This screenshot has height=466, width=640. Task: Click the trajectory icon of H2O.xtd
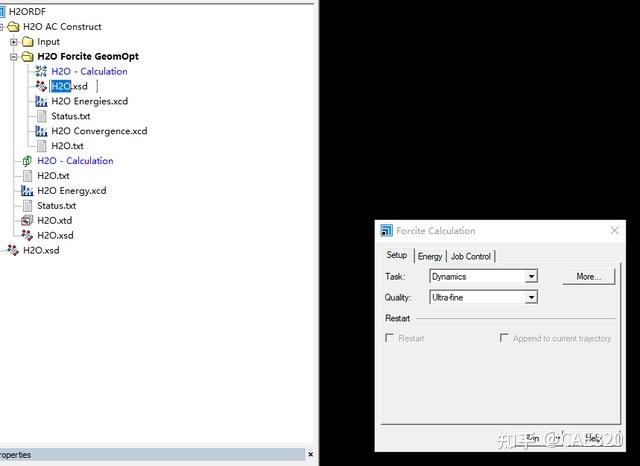27,220
